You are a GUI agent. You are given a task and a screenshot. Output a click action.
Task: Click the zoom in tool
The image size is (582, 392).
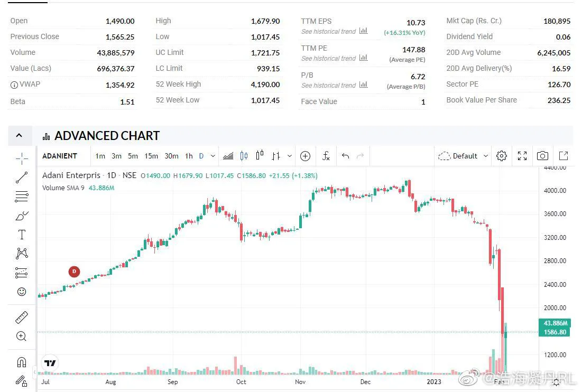(22, 336)
